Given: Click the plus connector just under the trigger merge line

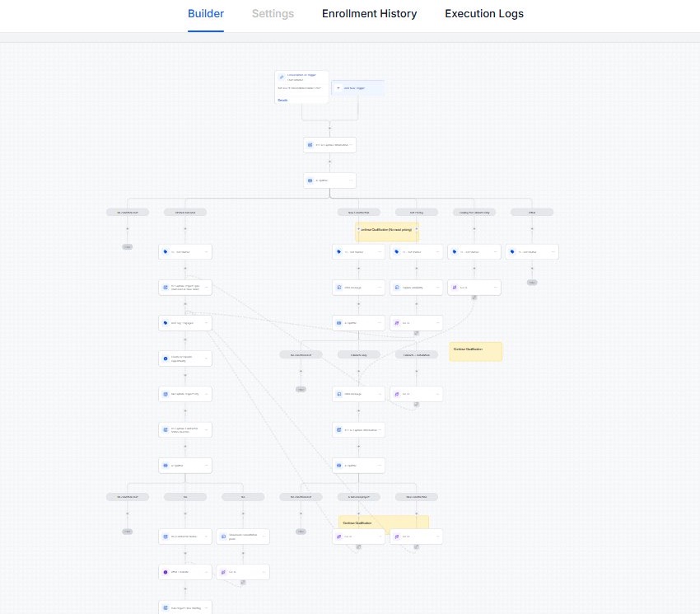Looking at the screenshot, I should coord(330,129).
